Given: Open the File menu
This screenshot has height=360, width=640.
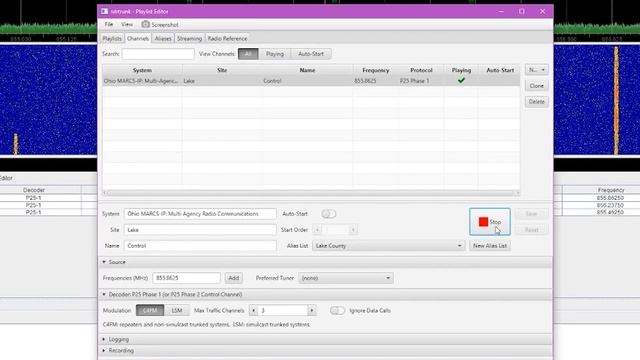Looking at the screenshot, I should tap(109, 24).
